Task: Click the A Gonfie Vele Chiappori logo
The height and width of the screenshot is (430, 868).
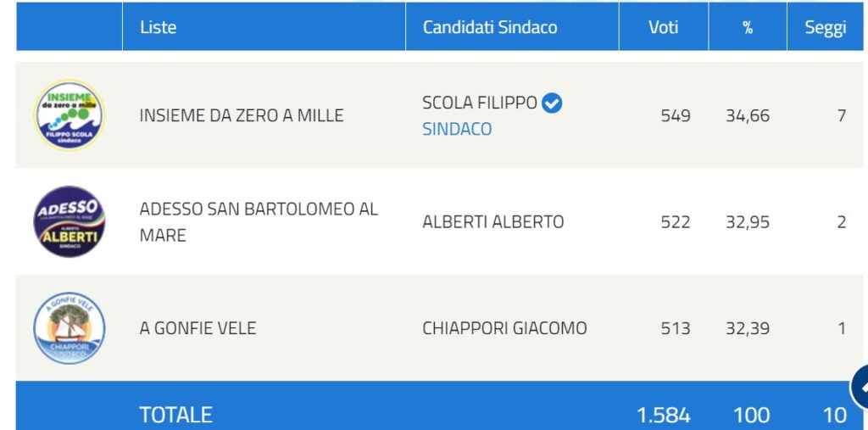Action: (69, 328)
